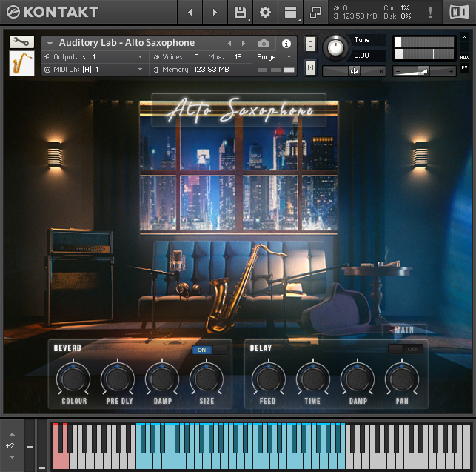This screenshot has height=472, width=476.
Task: Solo the instrument with S button
Action: 310,44
